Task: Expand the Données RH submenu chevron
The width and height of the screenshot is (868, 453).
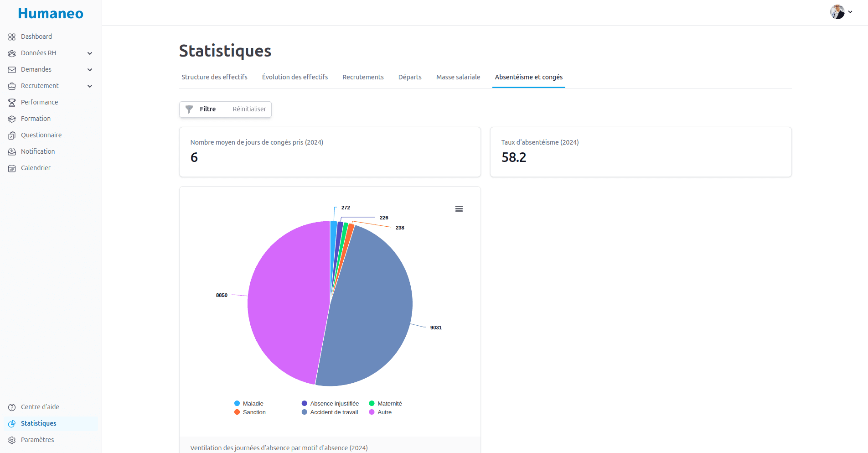Action: click(90, 53)
